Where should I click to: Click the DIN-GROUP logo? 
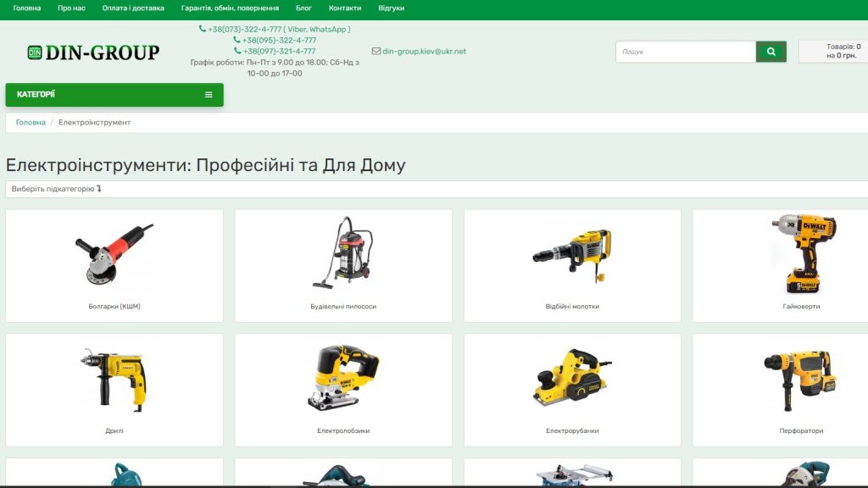coord(93,53)
